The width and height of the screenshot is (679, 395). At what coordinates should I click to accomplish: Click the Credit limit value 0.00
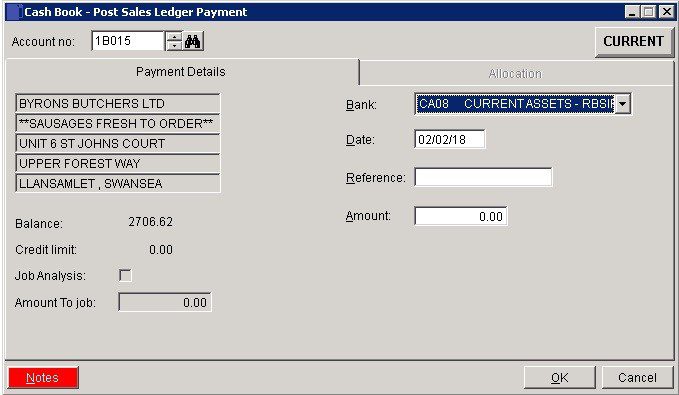click(161, 250)
